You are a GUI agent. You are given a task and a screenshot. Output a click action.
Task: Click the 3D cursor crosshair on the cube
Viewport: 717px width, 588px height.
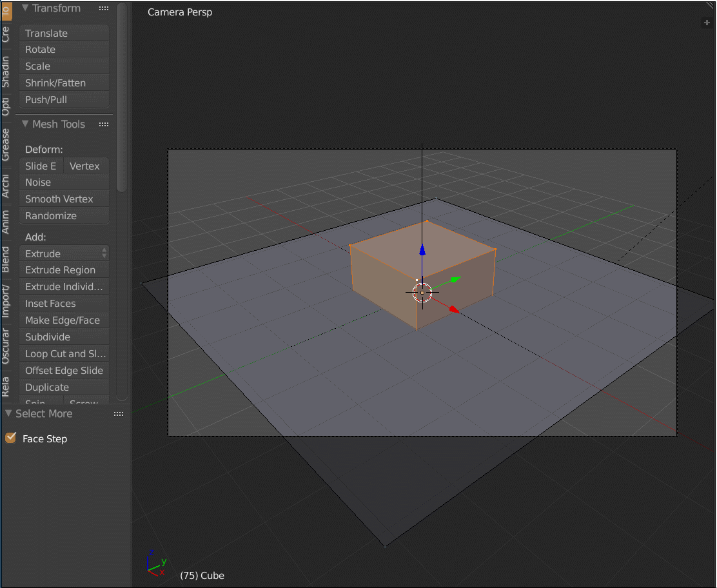[422, 293]
